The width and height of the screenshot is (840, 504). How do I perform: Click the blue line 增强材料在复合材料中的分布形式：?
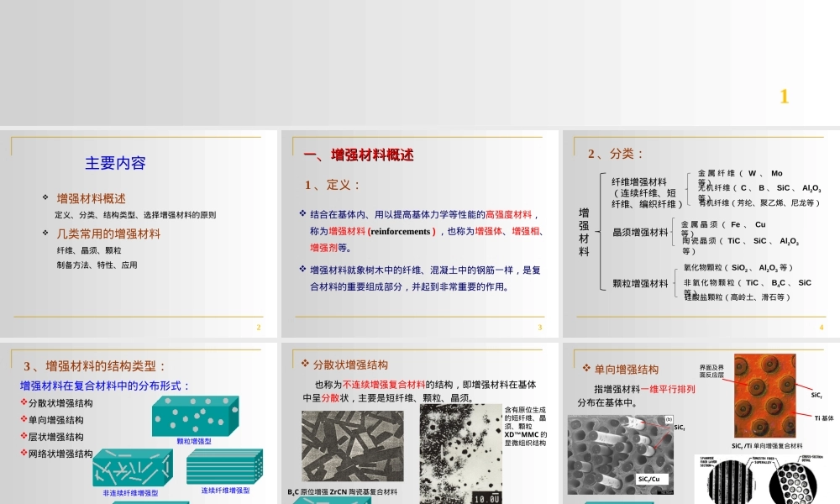pyautogui.click(x=105, y=386)
